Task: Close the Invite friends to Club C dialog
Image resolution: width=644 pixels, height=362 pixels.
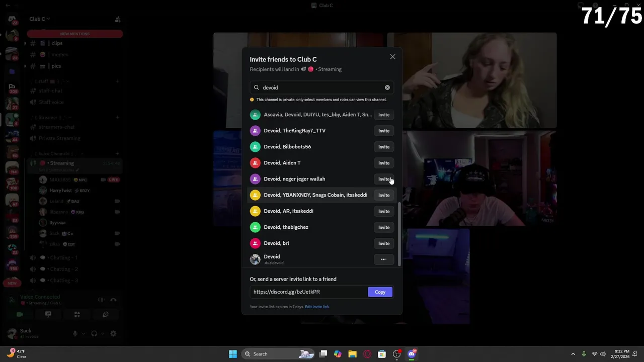Action: point(392,57)
